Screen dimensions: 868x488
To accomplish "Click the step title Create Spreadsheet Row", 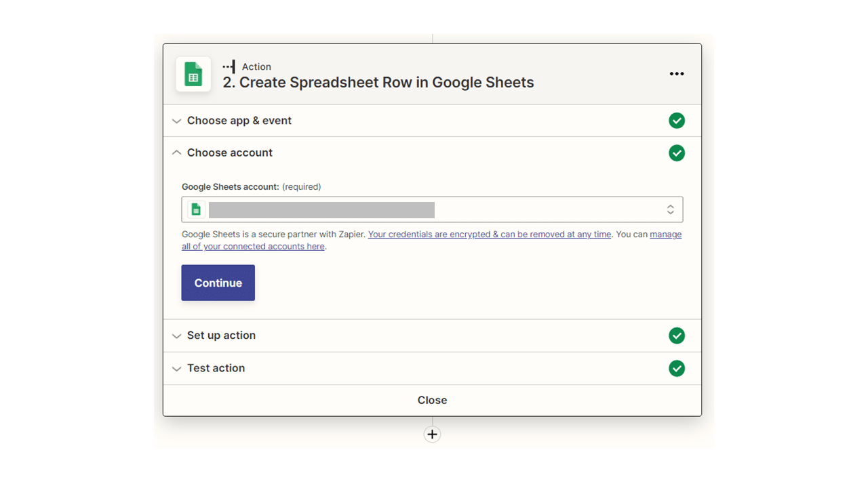I will point(378,83).
